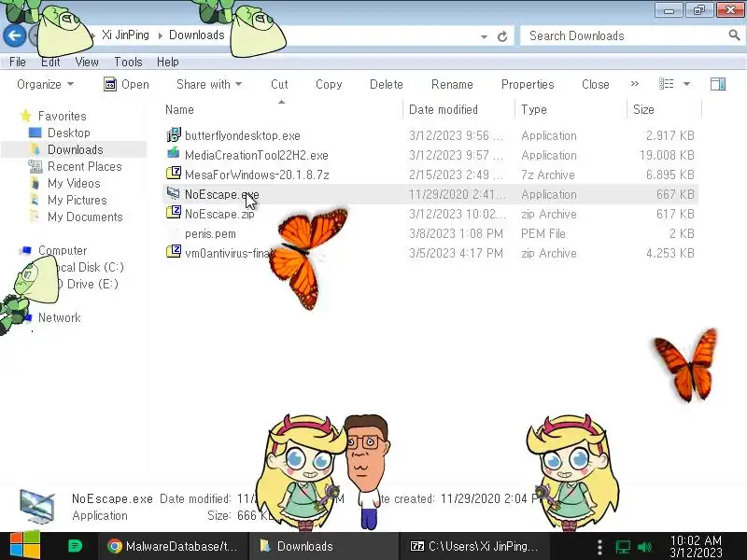Open the view options dropdown arrow

click(x=686, y=84)
